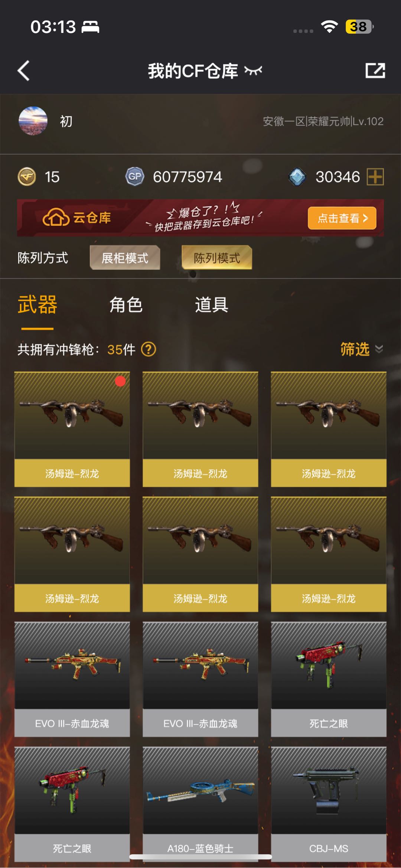Tap the plus icon to add diamonds

click(x=375, y=177)
